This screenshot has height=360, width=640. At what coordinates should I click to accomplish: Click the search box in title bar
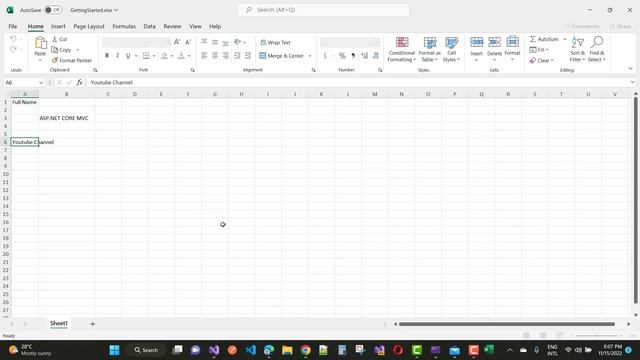tap(323, 10)
